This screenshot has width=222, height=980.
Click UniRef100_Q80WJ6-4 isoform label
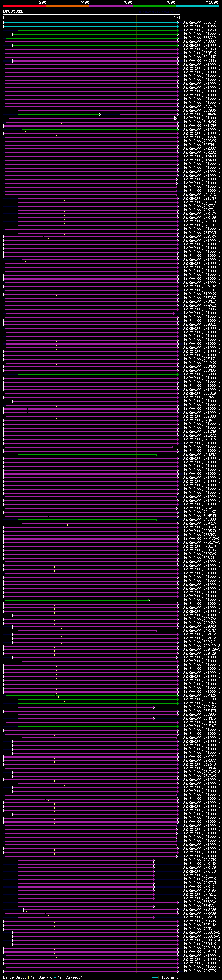(x=201, y=940)
